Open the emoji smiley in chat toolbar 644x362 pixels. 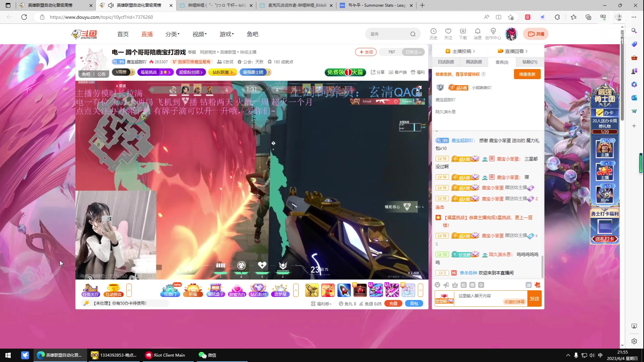(437, 285)
